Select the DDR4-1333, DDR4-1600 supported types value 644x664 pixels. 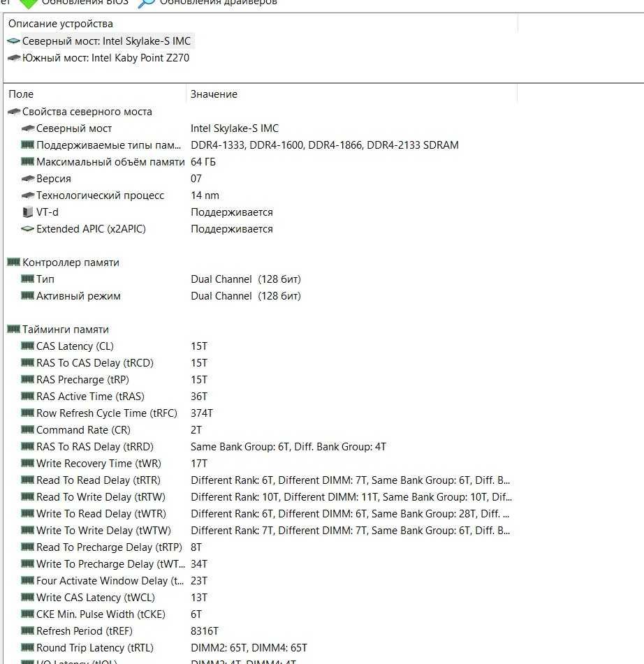(325, 145)
